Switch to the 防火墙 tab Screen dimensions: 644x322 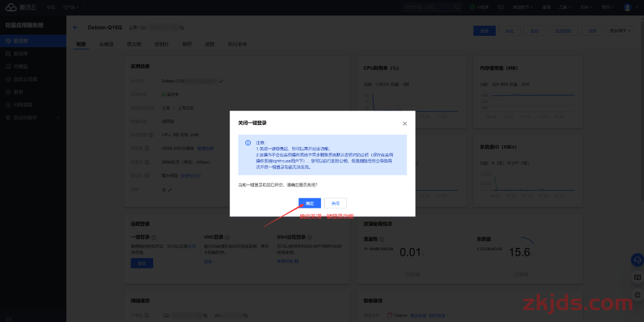(x=134, y=44)
